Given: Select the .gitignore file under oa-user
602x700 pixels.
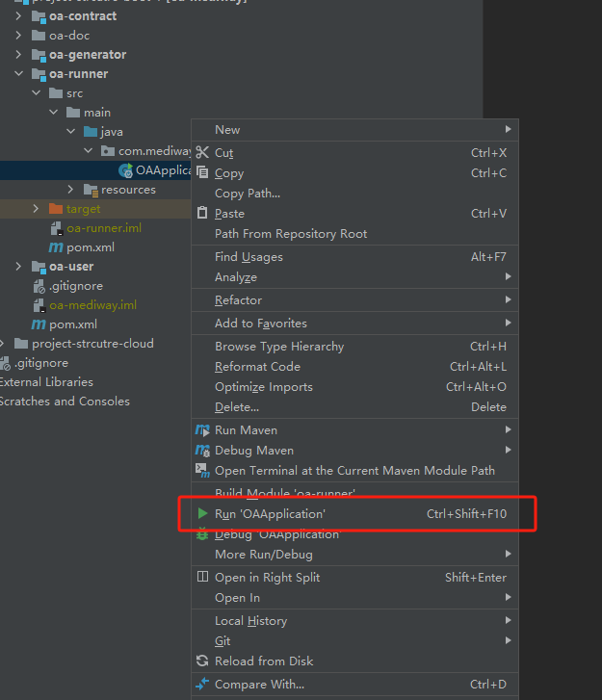Looking at the screenshot, I should click(75, 286).
